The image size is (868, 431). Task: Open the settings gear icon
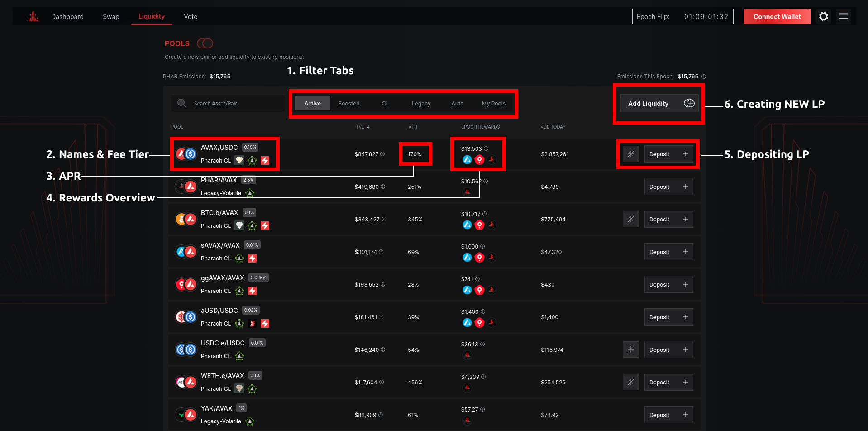click(x=824, y=16)
